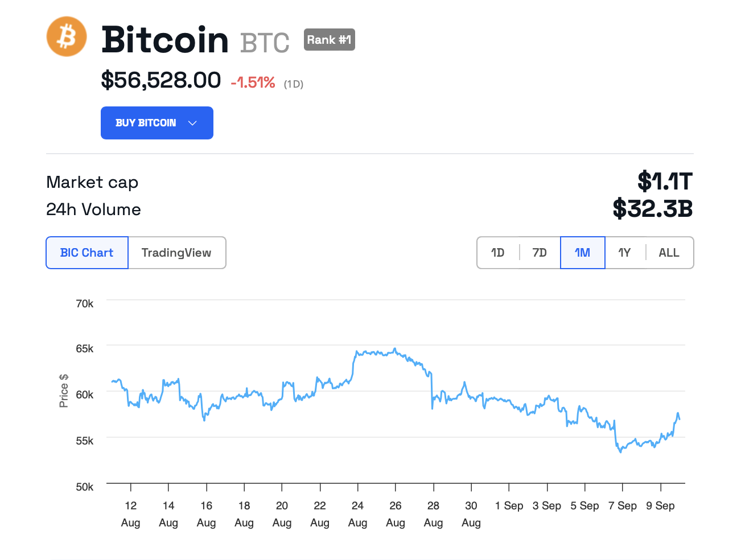The height and width of the screenshot is (560, 741).
Task: Select the 1Y time range
Action: (624, 253)
